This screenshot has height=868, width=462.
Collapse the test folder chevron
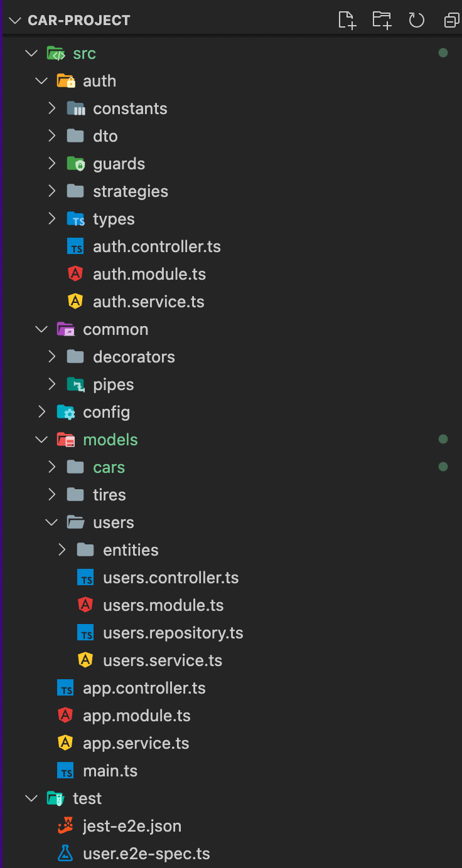pos(31,798)
